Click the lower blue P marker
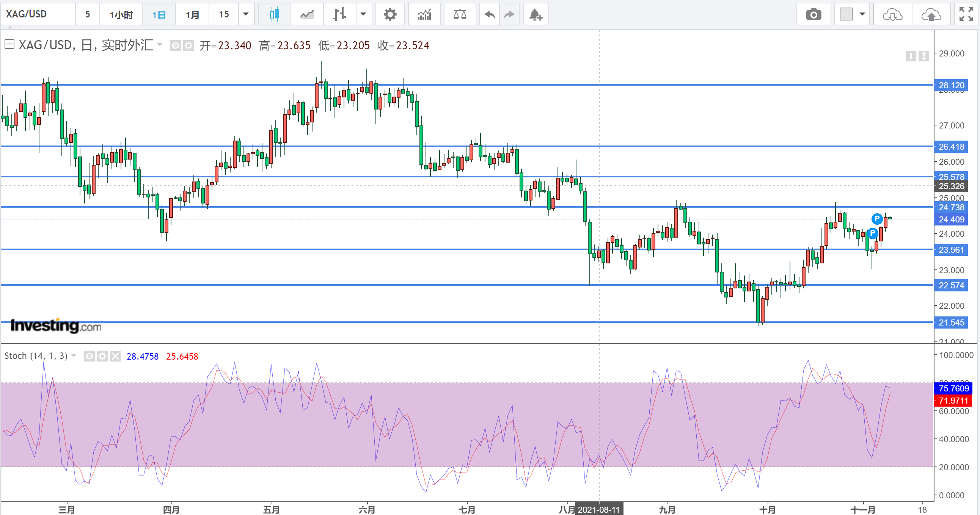Screen dimensions: 980x515 click(872, 233)
